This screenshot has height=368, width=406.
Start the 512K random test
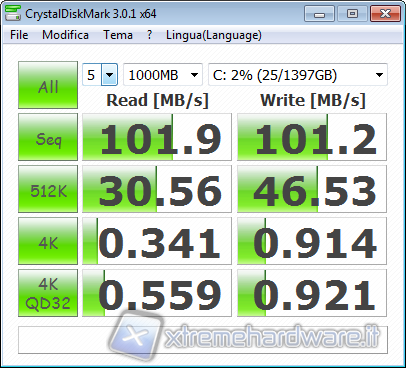click(48, 189)
